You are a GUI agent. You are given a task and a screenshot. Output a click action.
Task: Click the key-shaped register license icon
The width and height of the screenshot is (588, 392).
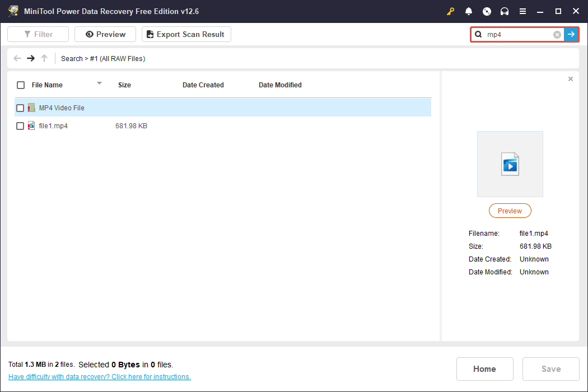click(450, 11)
